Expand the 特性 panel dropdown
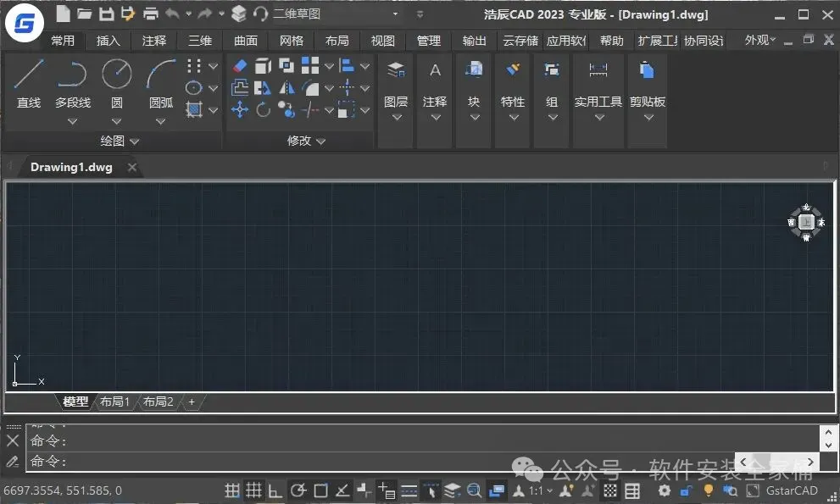 (513, 117)
